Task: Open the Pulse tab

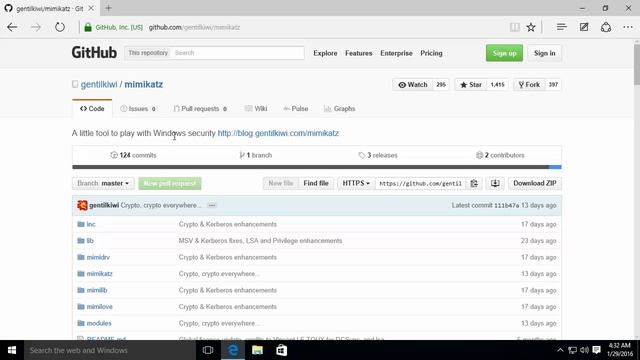Action: [x=296, y=109]
